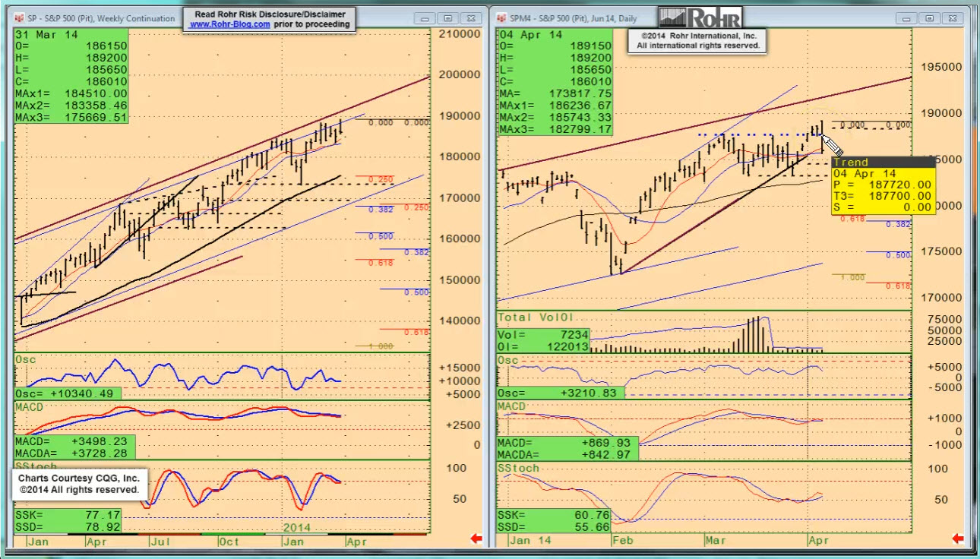Image resolution: width=980 pixels, height=559 pixels.
Task: Select the SPM4 Jun 14 Daily title bar
Action: (577, 17)
